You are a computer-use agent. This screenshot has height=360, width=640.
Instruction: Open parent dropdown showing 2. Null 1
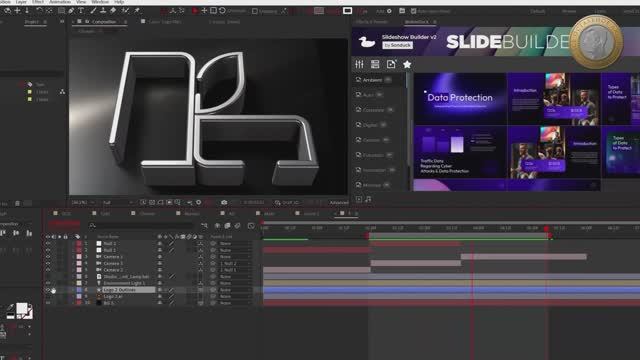[x=235, y=270]
